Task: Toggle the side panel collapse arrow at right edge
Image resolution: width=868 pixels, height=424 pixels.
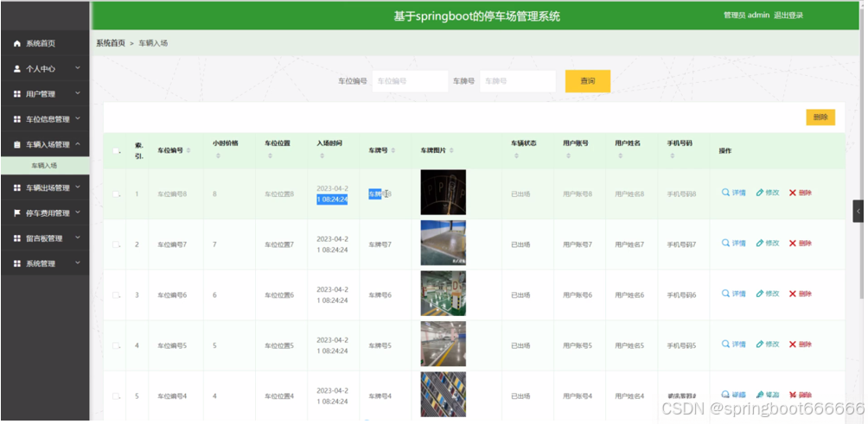Action: [858, 212]
